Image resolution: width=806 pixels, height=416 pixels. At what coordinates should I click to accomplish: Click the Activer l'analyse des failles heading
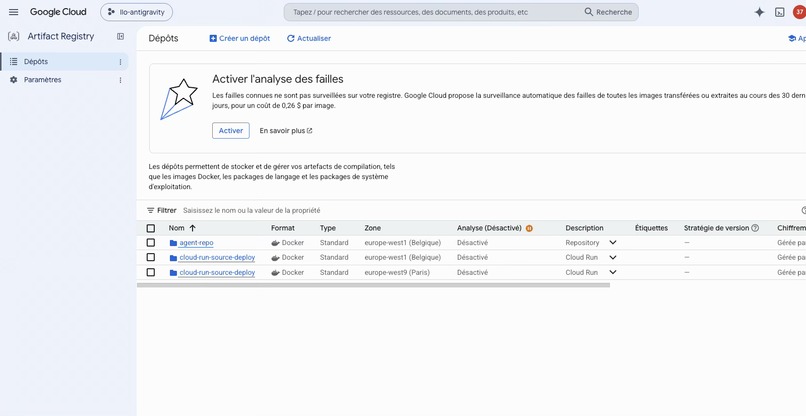point(278,79)
